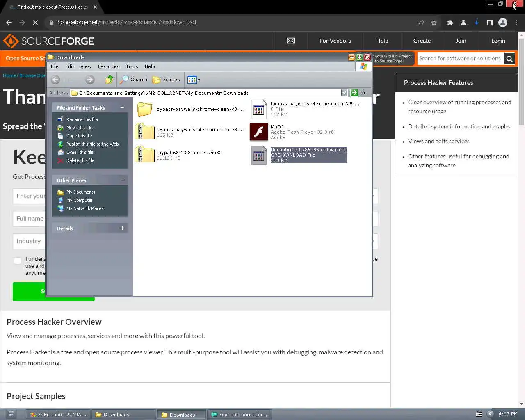Open Chrome downloads arrow icon
The width and height of the screenshot is (525, 420).
click(477, 23)
